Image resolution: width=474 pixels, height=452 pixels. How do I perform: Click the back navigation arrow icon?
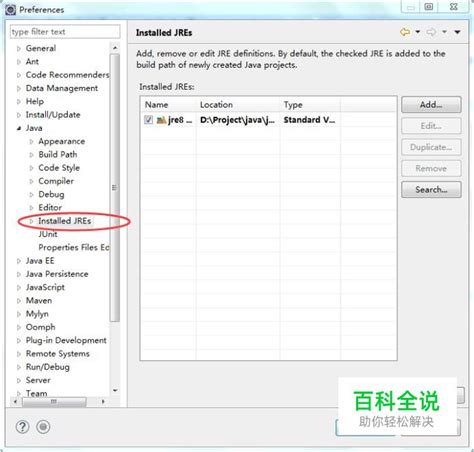(x=405, y=32)
